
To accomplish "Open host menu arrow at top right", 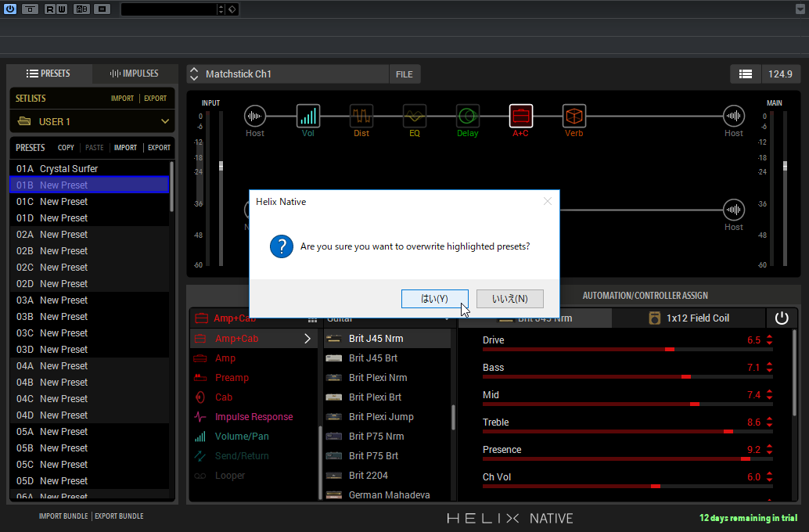I will [x=800, y=9].
